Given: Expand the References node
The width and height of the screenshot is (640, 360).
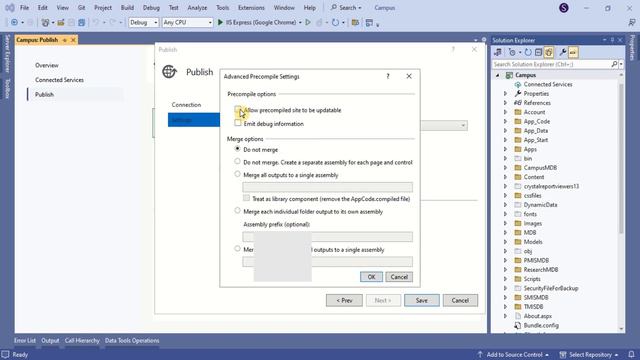Looking at the screenshot, I should coord(505,103).
